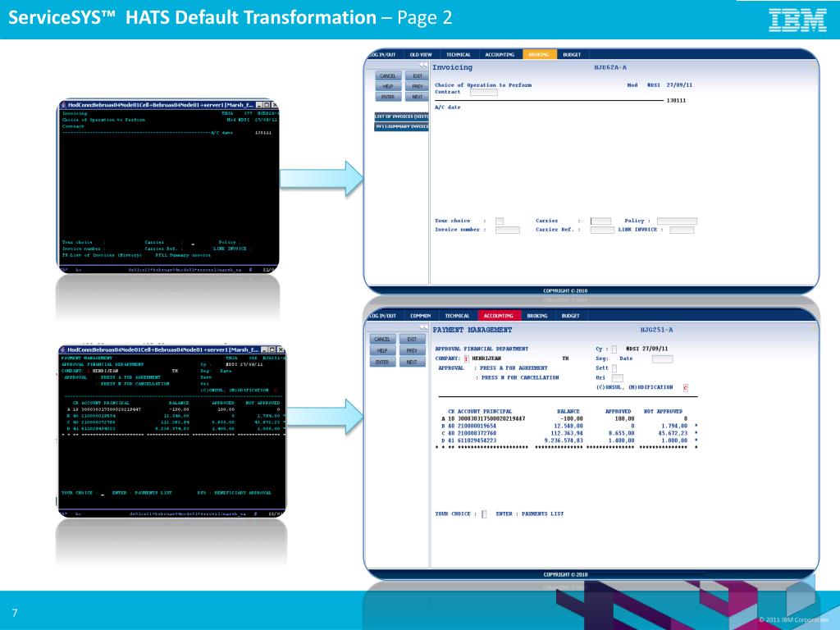Focus the Carrier input field

pyautogui.click(x=600, y=221)
